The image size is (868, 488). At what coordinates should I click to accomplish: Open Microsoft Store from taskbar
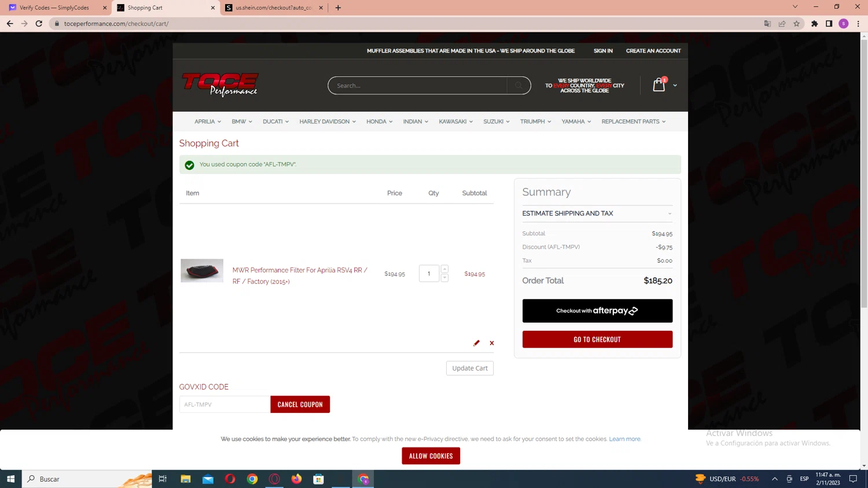[318, 479]
